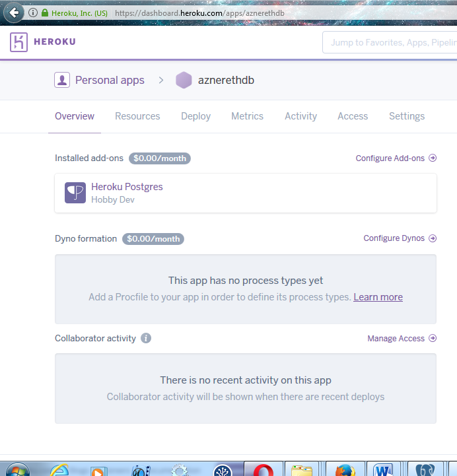
Task: Click the browser URL address field
Action: pos(199,13)
